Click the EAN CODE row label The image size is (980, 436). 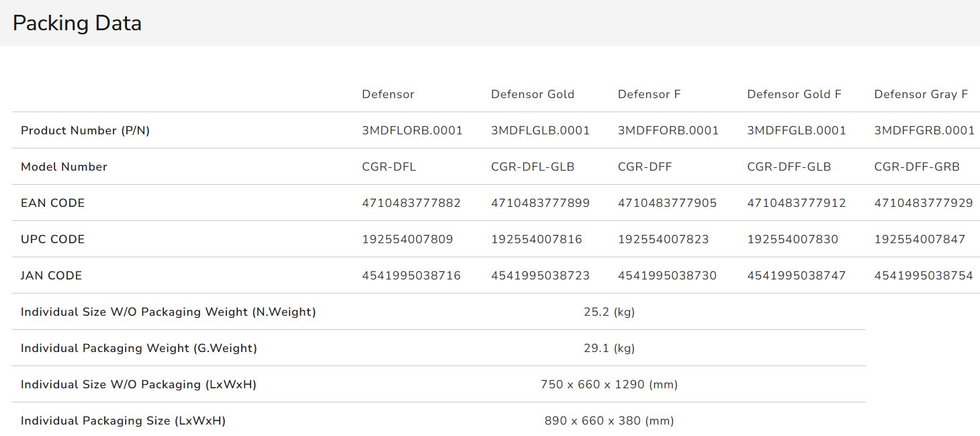53,204
